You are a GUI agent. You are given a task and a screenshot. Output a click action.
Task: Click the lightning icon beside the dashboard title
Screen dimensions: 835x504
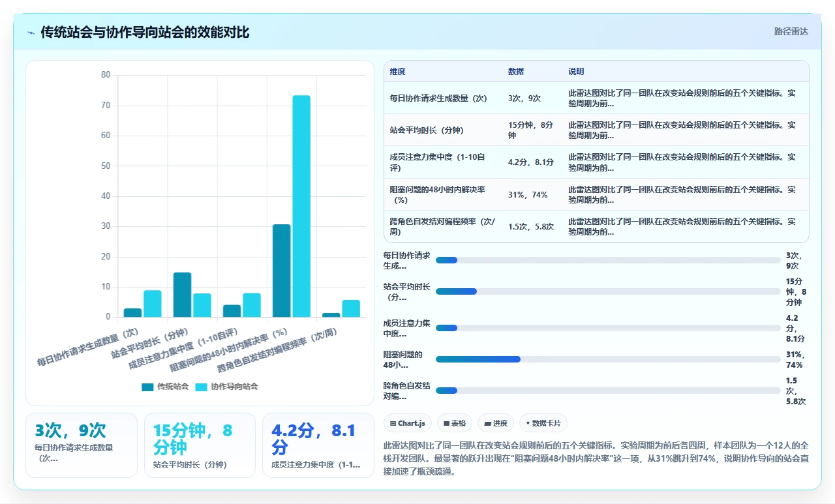click(x=31, y=33)
